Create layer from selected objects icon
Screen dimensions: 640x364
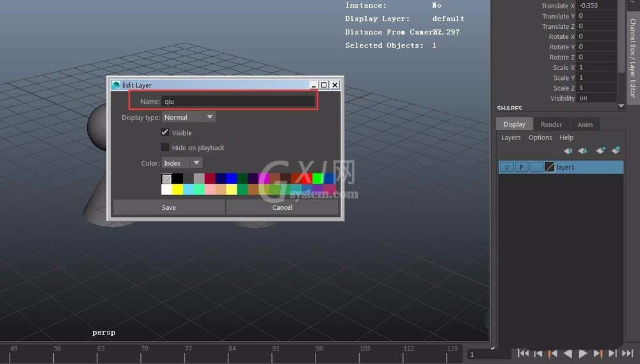(616, 150)
